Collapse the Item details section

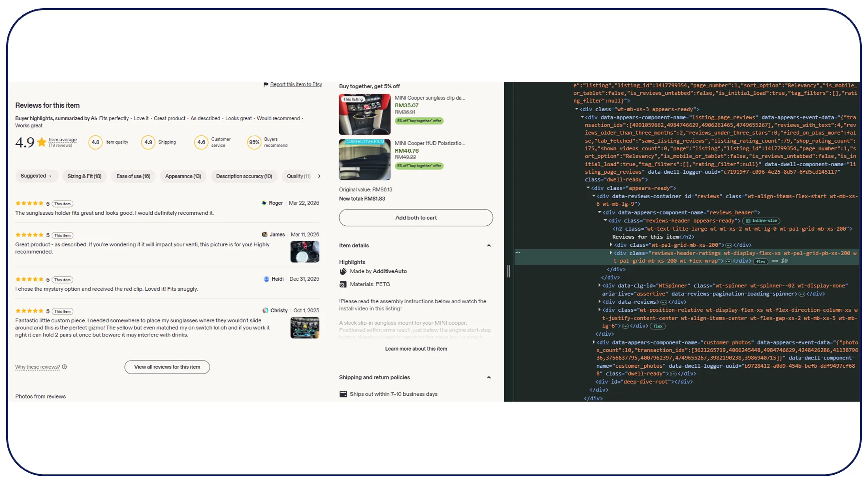click(x=489, y=246)
